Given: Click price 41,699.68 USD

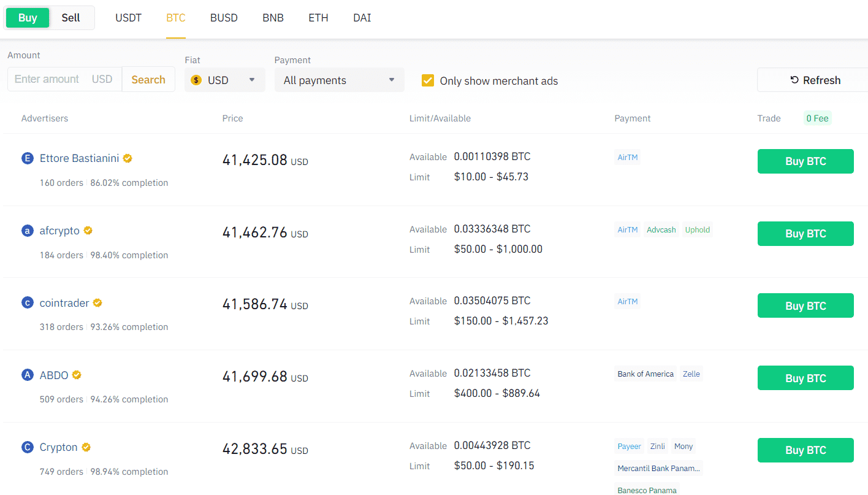Looking at the screenshot, I should (265, 377).
